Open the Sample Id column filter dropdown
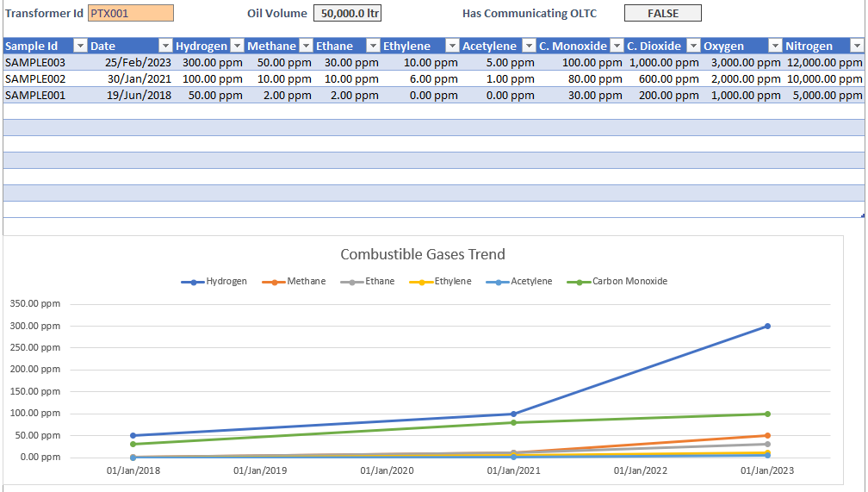 click(x=80, y=47)
